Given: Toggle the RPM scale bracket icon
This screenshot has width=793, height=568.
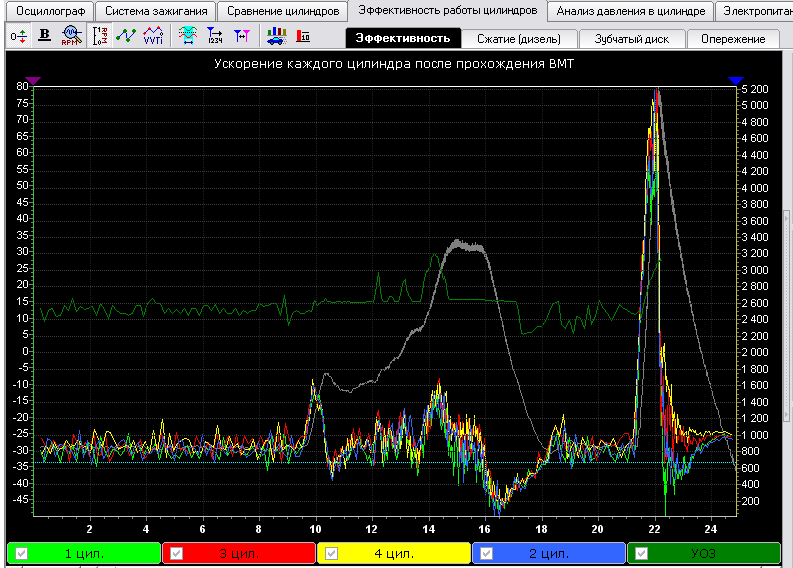Looking at the screenshot, I should (x=100, y=36).
